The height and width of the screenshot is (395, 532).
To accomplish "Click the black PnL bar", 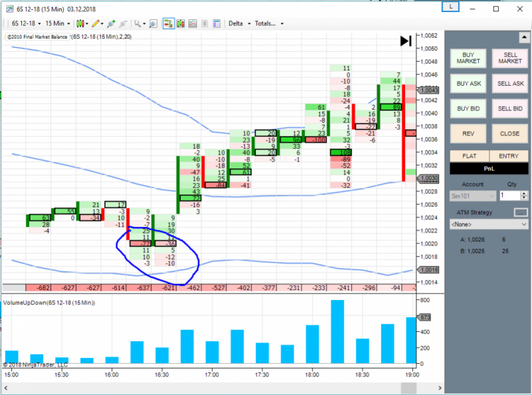I will (489, 169).
